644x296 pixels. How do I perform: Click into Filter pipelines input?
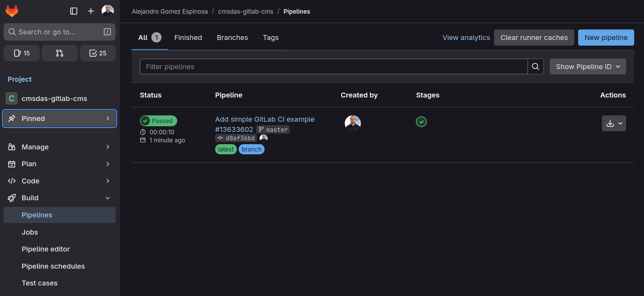(x=334, y=66)
